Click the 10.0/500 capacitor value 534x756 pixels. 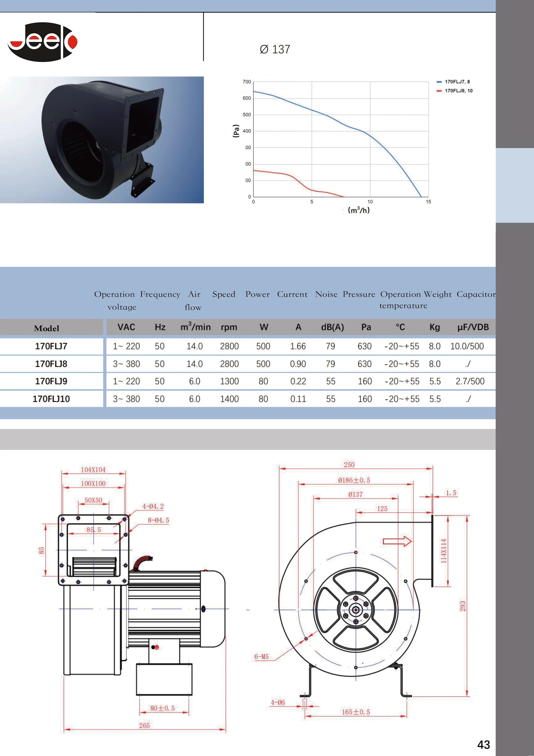tap(467, 346)
